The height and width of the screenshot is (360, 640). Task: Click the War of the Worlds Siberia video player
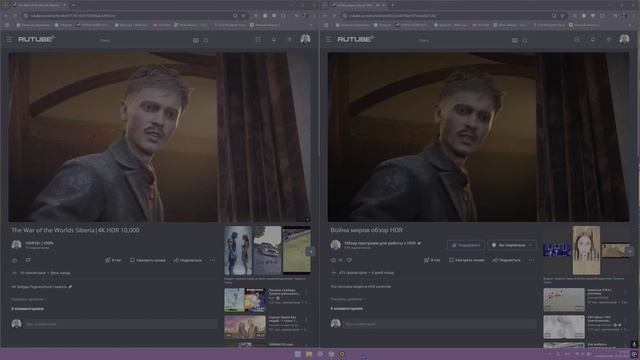(x=160, y=137)
